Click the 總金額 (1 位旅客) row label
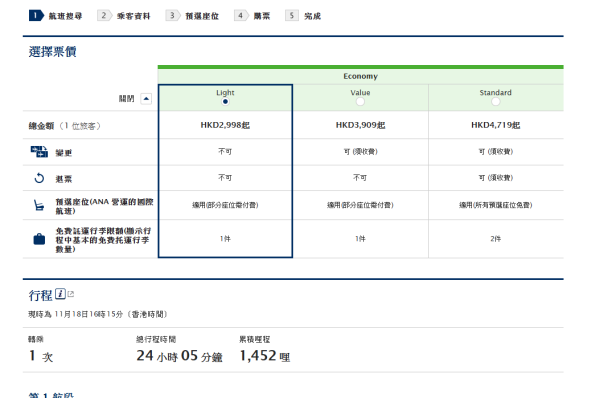Viewport: 600px width, 398px height. pos(64,126)
